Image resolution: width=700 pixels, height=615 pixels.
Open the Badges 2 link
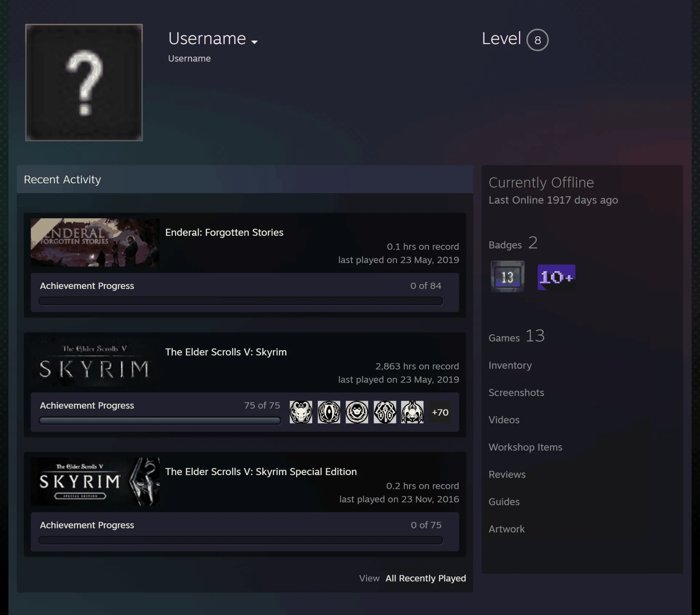click(513, 243)
